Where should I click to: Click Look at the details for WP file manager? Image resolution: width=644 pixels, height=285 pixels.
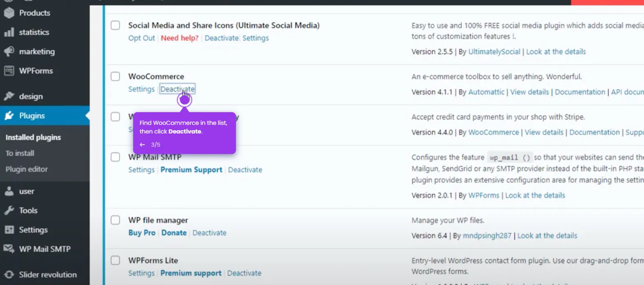(547, 236)
